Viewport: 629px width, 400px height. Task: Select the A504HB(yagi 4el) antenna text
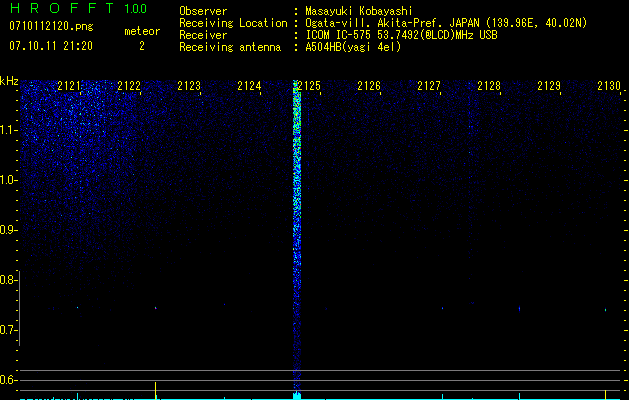tap(353, 47)
